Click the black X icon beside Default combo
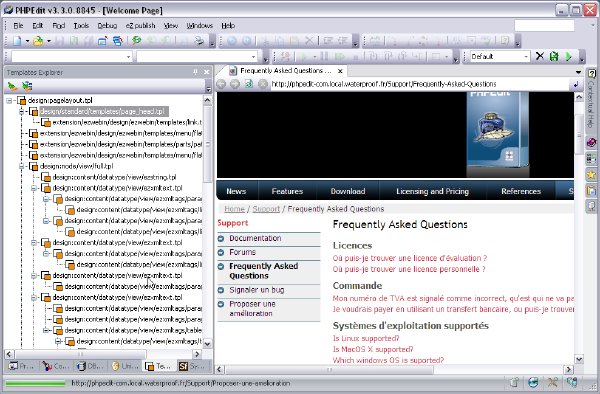Image resolution: width=600 pixels, height=394 pixels. pyautogui.click(x=540, y=56)
